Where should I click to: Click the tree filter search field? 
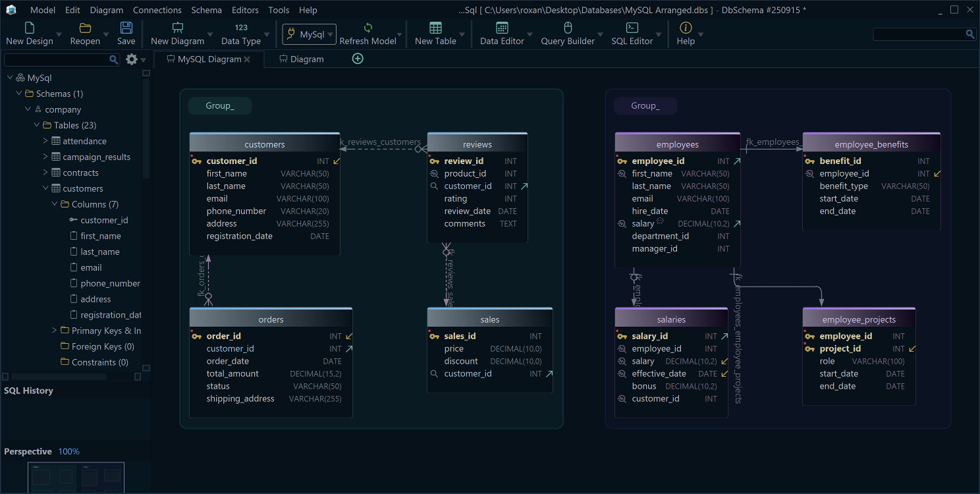point(57,60)
